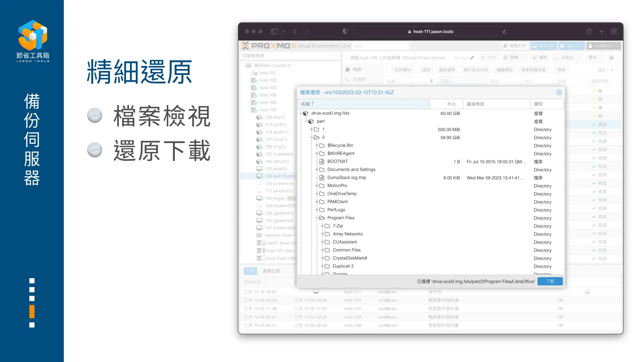Click the 立即備份 backup now button
Viewport: 644px width, 362px height.
click(x=402, y=70)
